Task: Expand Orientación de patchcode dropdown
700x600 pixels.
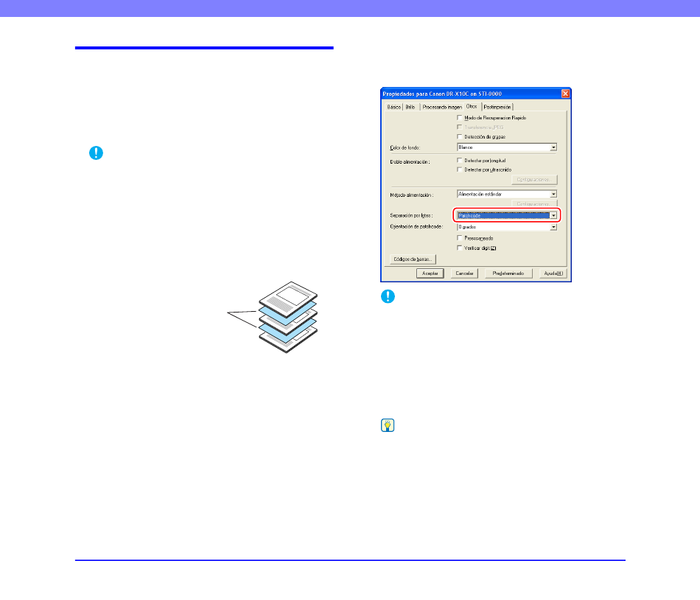Action: [x=553, y=227]
